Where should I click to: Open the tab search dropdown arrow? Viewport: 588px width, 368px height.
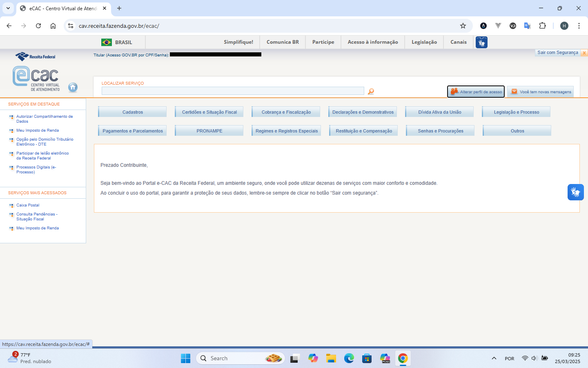[8, 8]
